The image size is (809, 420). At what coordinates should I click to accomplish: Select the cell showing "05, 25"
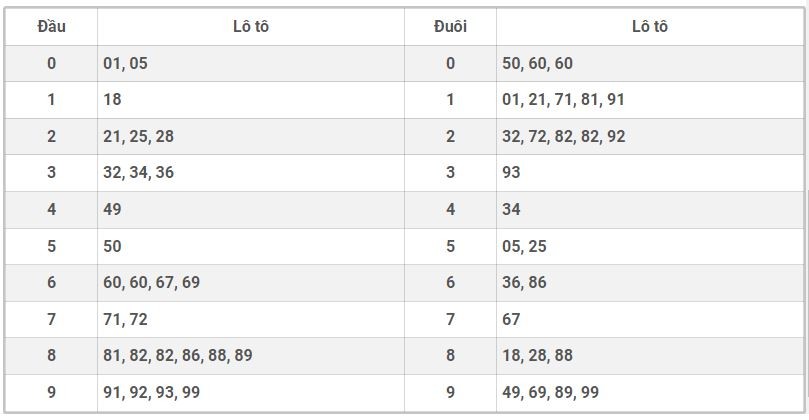pos(524,246)
